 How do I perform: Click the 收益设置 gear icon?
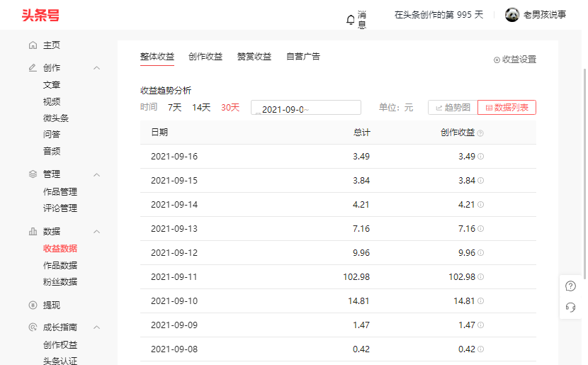[497, 60]
